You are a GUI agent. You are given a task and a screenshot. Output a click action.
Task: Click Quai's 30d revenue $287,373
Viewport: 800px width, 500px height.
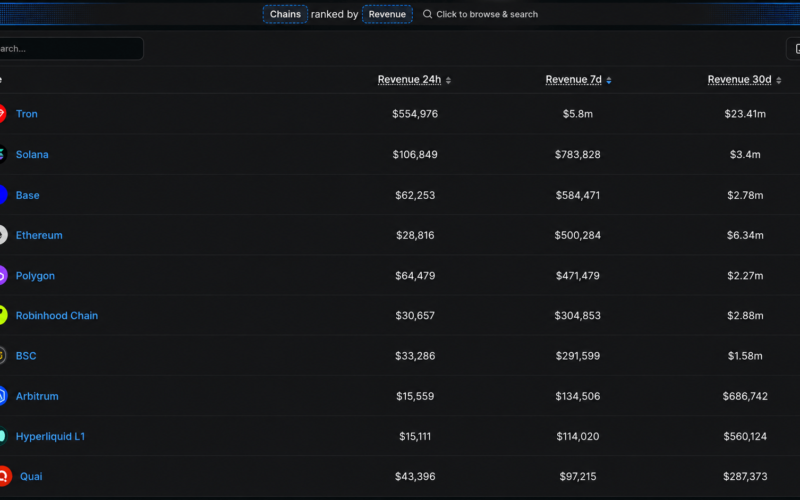(745, 476)
